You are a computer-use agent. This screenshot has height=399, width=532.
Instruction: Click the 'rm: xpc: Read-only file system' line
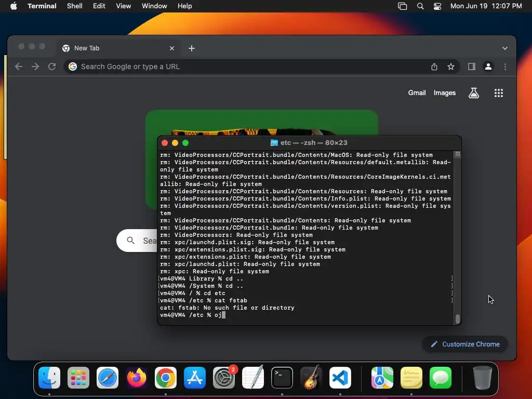[215, 271]
